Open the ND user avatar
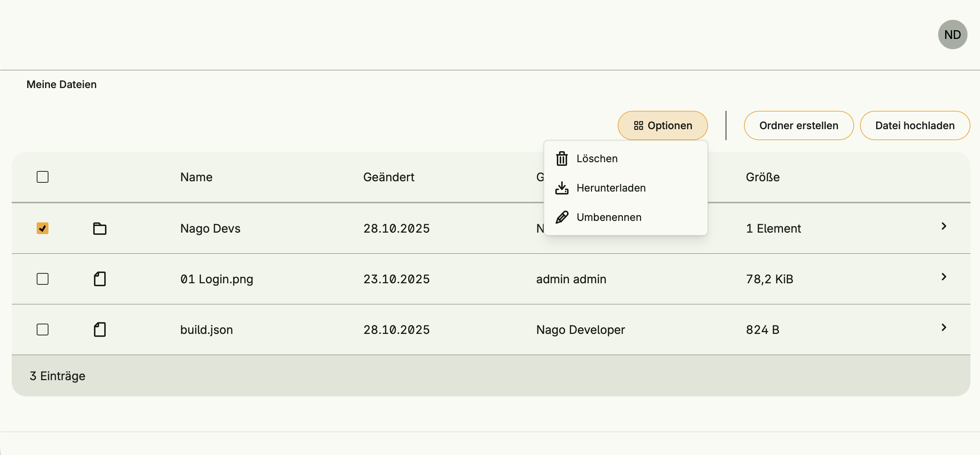Viewport: 980px width, 455px height. click(x=952, y=34)
